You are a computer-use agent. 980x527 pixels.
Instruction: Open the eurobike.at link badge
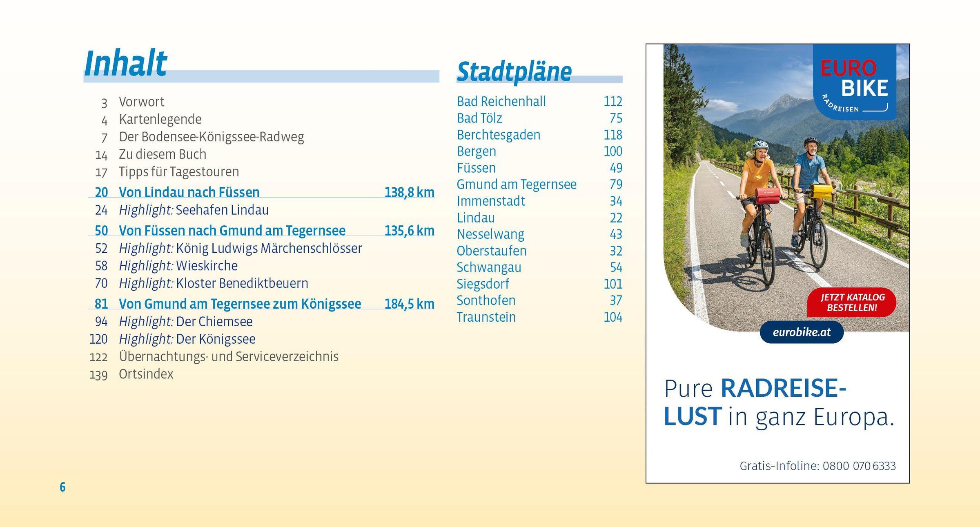(801, 332)
